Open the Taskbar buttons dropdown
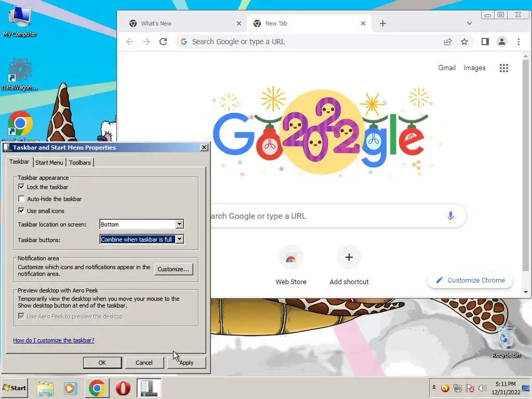The image size is (532, 399). coord(179,240)
